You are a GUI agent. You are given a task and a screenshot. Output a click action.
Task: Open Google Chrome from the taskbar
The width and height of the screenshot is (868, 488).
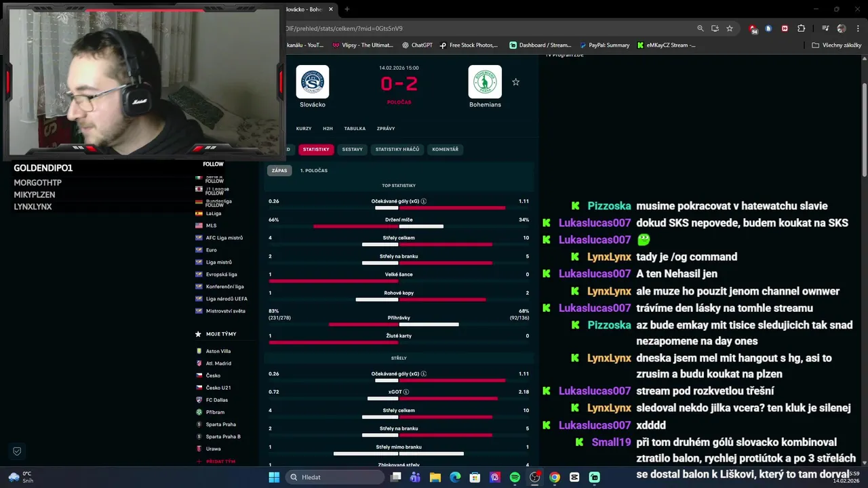point(555,477)
